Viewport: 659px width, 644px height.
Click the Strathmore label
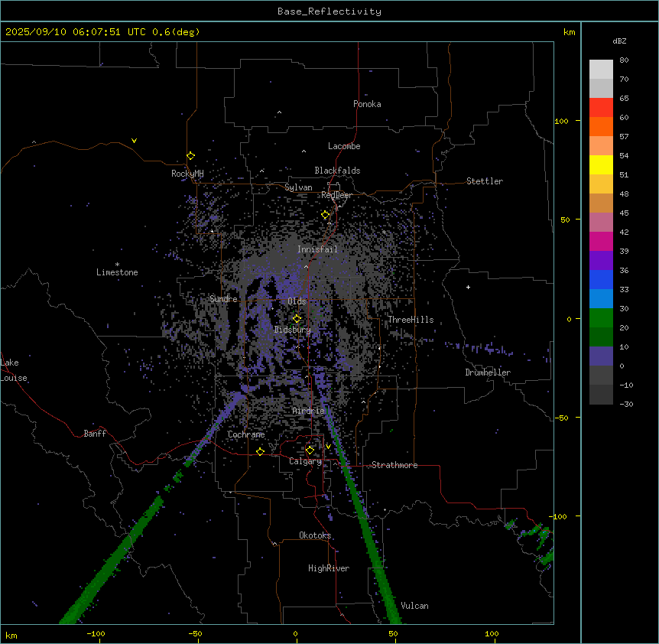[x=394, y=465]
